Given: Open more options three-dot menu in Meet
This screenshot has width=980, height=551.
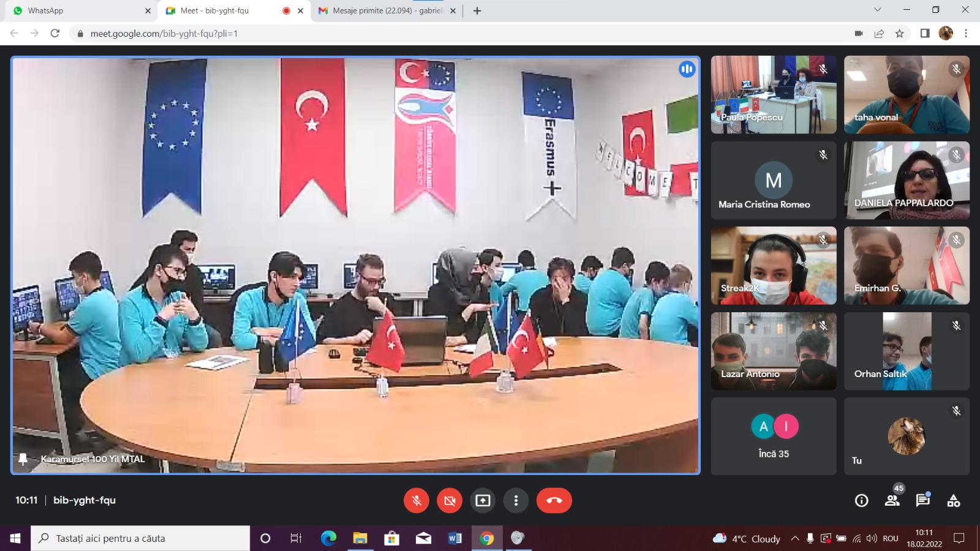Looking at the screenshot, I should [x=516, y=501].
